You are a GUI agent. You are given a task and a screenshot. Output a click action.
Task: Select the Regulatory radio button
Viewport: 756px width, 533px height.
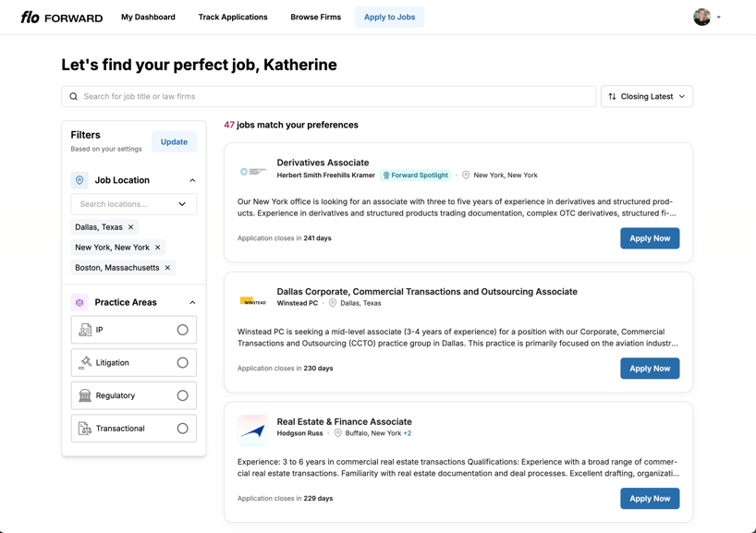tap(182, 395)
